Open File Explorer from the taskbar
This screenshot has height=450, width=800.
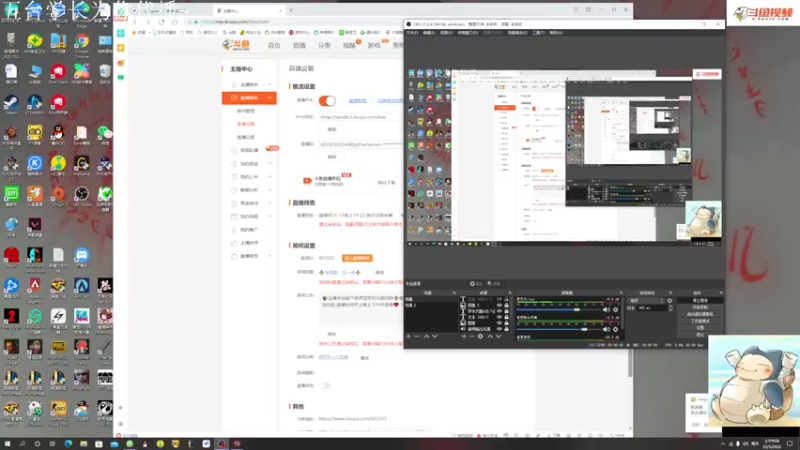83,444
